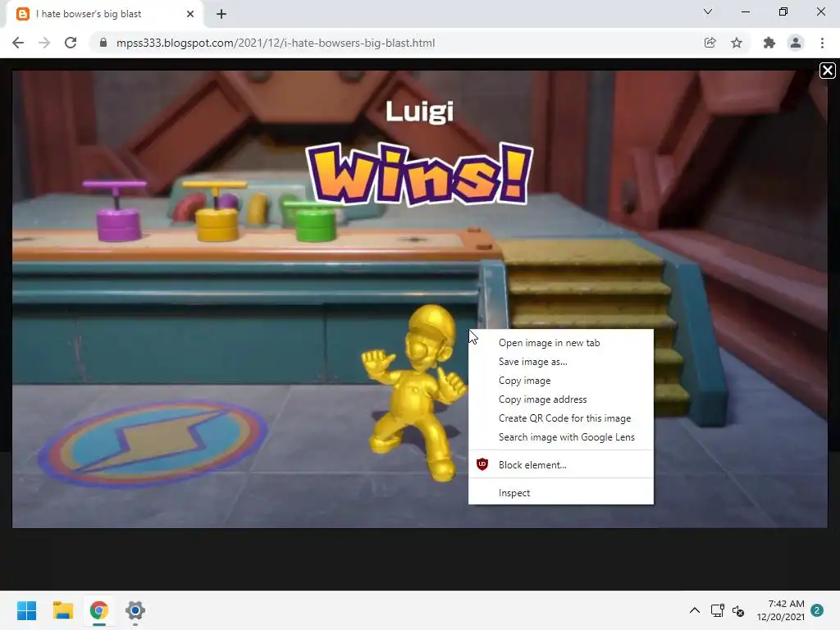Select 'Copy image' in the context menu

point(561,381)
